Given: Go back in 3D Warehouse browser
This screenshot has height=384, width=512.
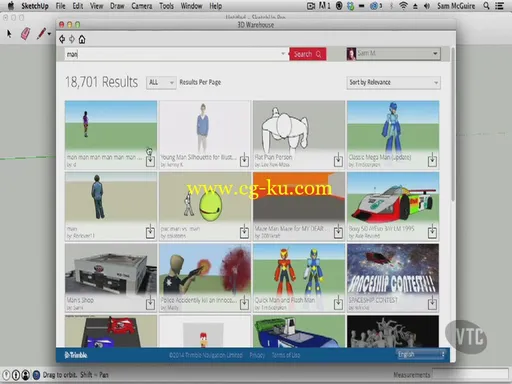Looking at the screenshot, I should click(62, 39).
